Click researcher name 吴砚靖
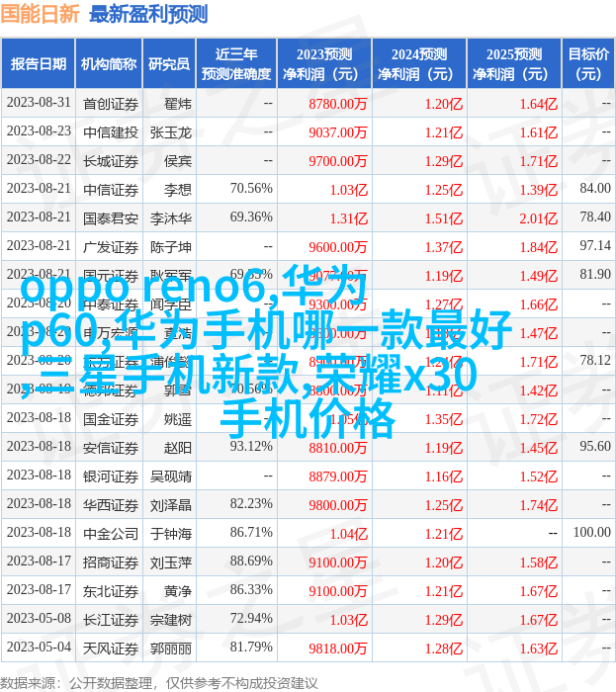The height and width of the screenshot is (692, 616). point(171,476)
